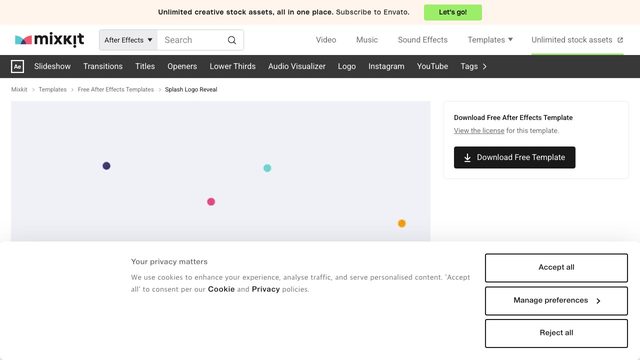Open the Privacy policy link
Viewport: 640px width, 360px height.
[266, 289]
